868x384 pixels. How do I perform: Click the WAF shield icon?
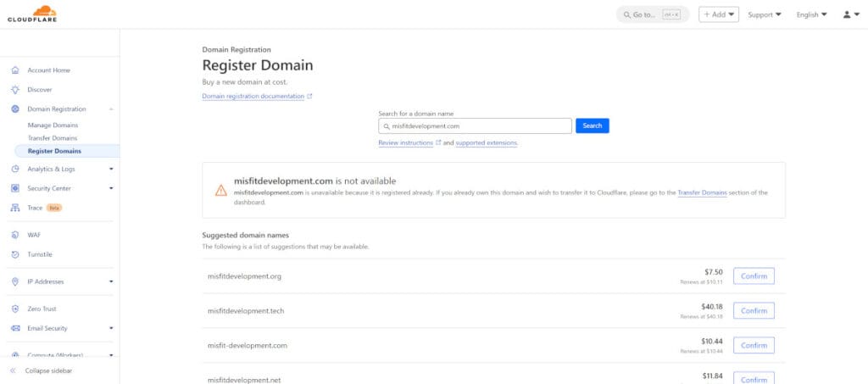pyautogui.click(x=15, y=235)
